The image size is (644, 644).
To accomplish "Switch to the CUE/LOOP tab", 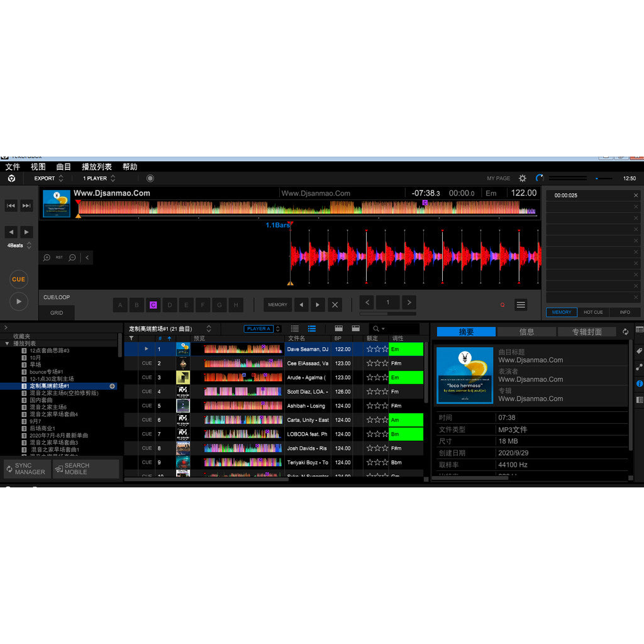I will [x=57, y=297].
